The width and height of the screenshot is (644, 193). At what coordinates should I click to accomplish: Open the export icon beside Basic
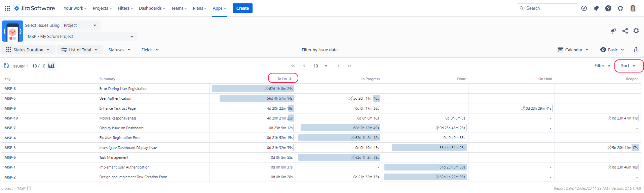pyautogui.click(x=636, y=50)
